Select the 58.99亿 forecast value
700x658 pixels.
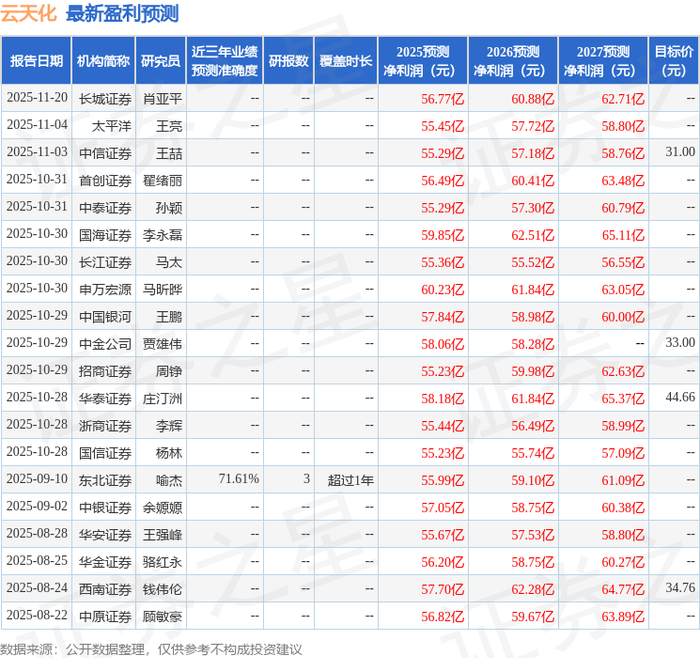tap(623, 426)
